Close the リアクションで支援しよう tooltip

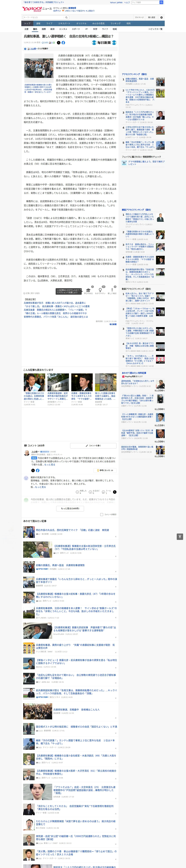(80, 290)
